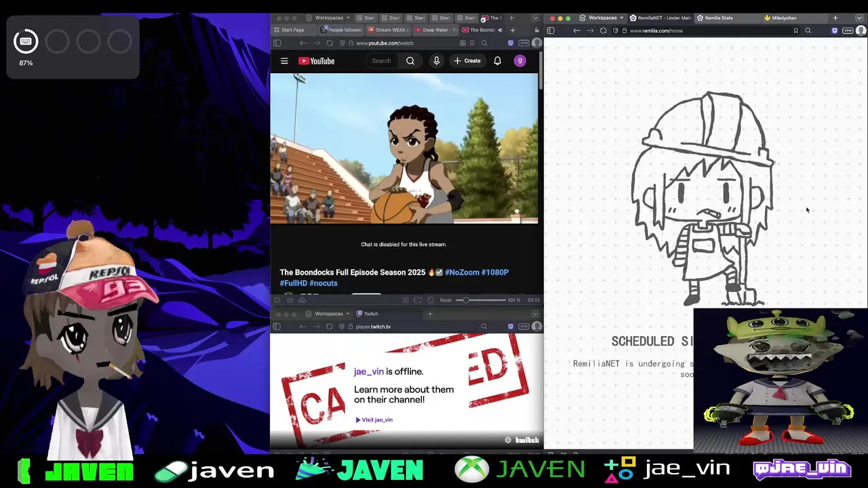Expand tab list chevron in YouTube window

[535, 18]
